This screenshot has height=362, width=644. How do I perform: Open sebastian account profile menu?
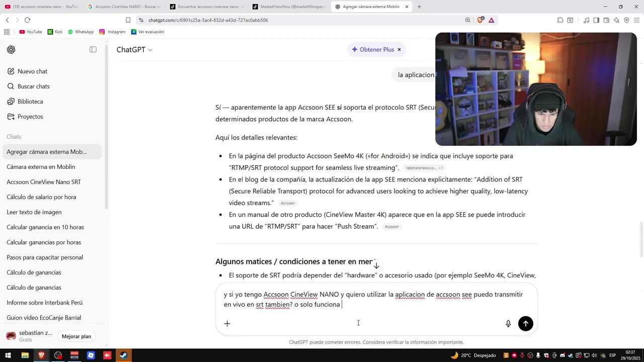pos(29,336)
